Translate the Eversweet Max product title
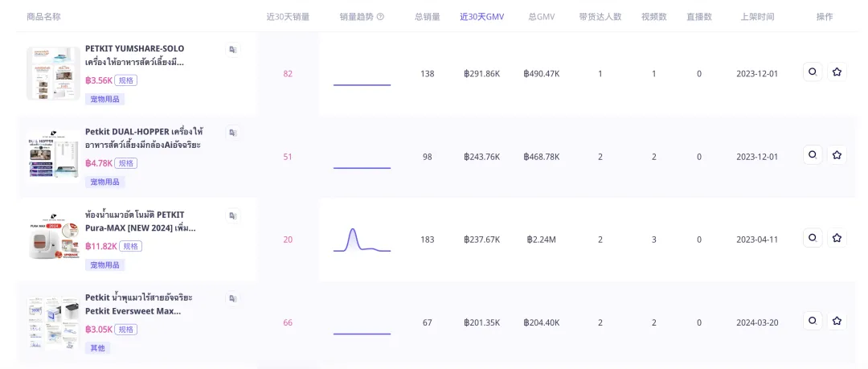Screen dimensions: 868x369 coord(233,298)
